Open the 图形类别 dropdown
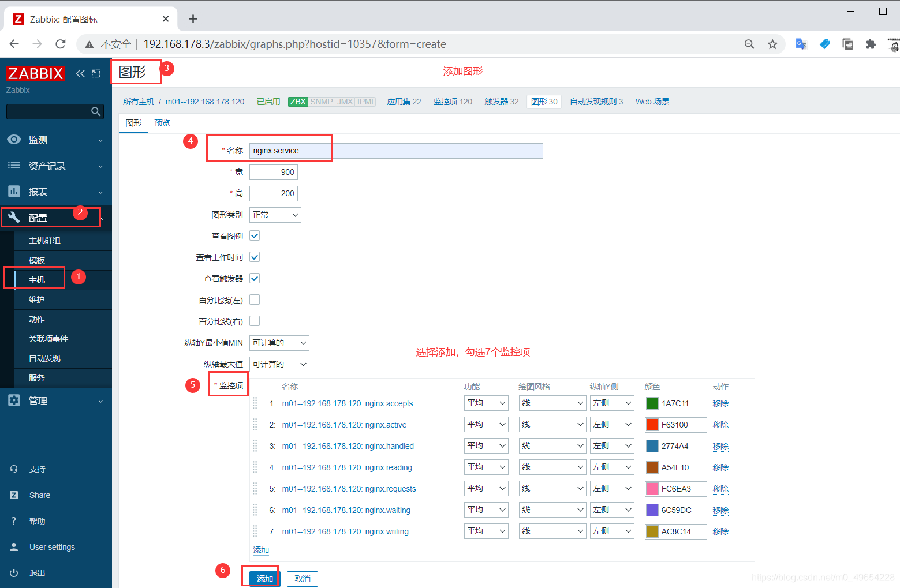 [x=275, y=215]
